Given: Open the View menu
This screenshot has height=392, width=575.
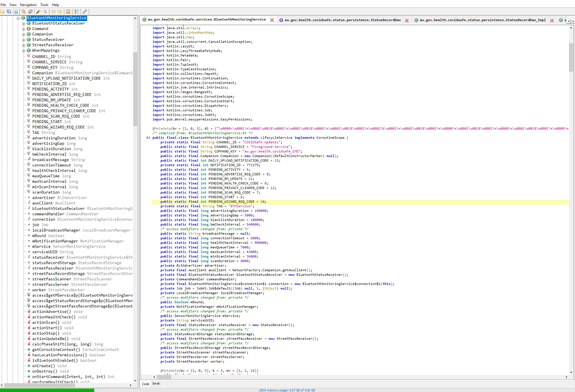Looking at the screenshot, I should (x=13, y=5).
